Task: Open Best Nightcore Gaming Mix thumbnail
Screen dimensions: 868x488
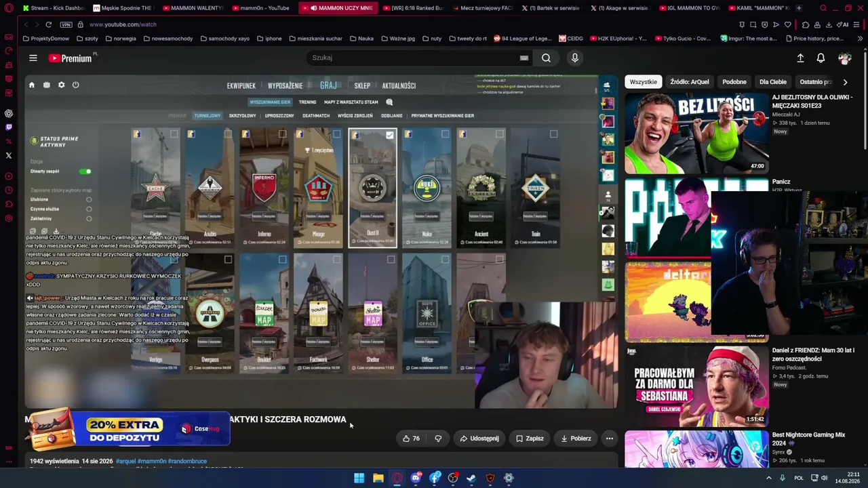Action: 696,449
